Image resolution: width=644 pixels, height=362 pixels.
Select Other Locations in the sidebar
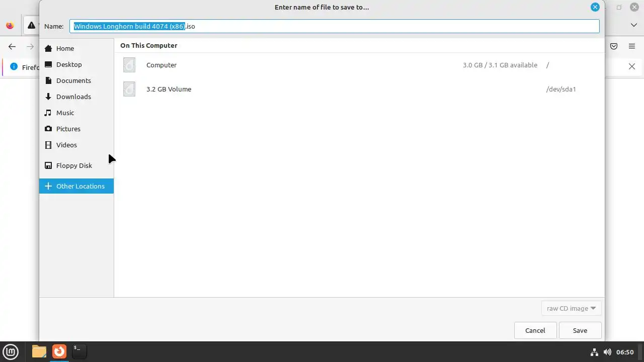pos(76,186)
